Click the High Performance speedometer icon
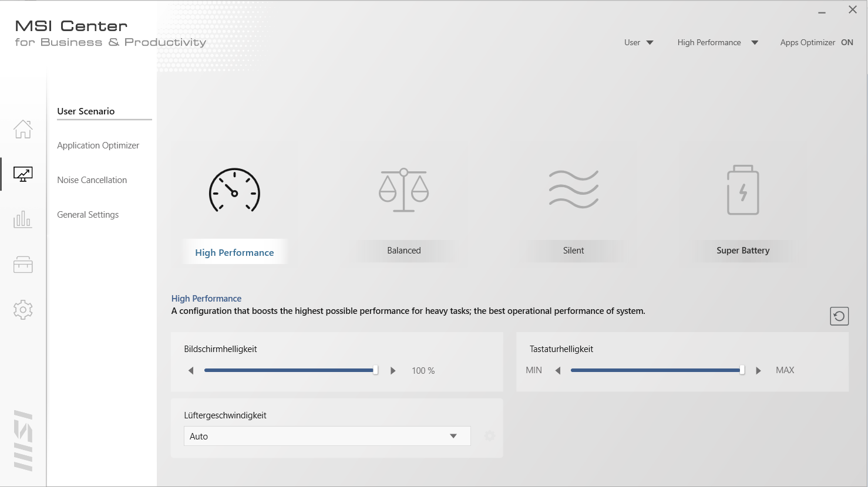Viewport: 868px width, 487px height. pyautogui.click(x=234, y=190)
